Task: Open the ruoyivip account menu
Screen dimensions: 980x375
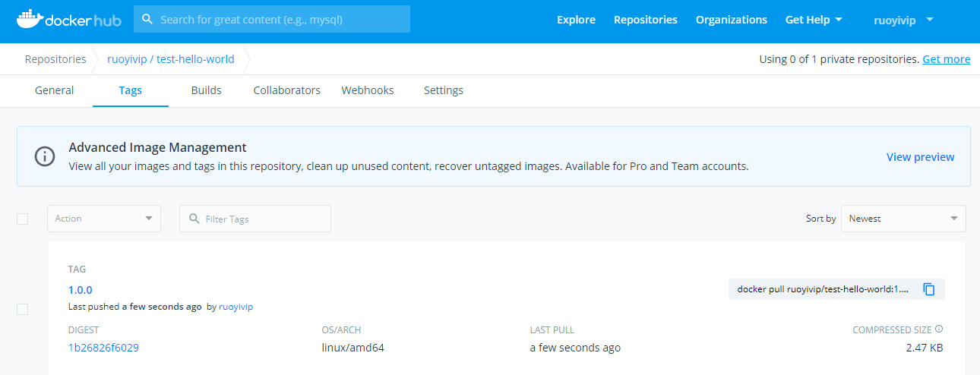Action: [903, 20]
